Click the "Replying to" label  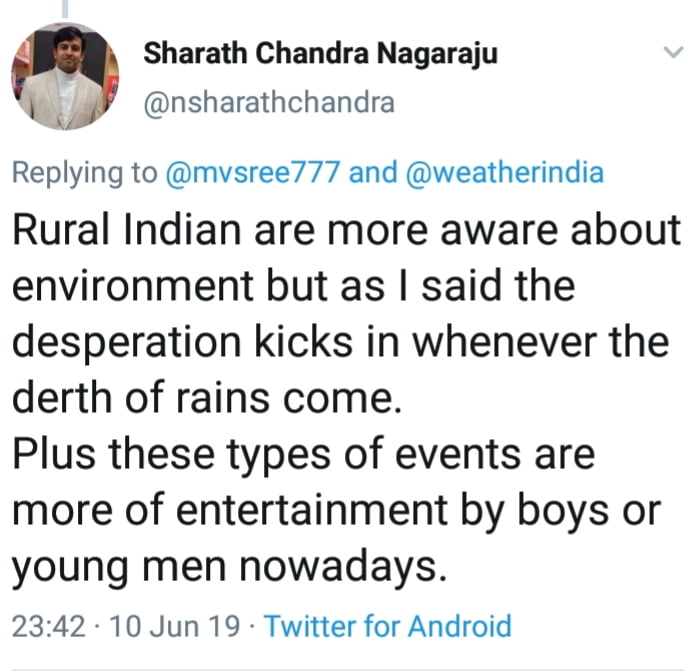tap(84, 173)
